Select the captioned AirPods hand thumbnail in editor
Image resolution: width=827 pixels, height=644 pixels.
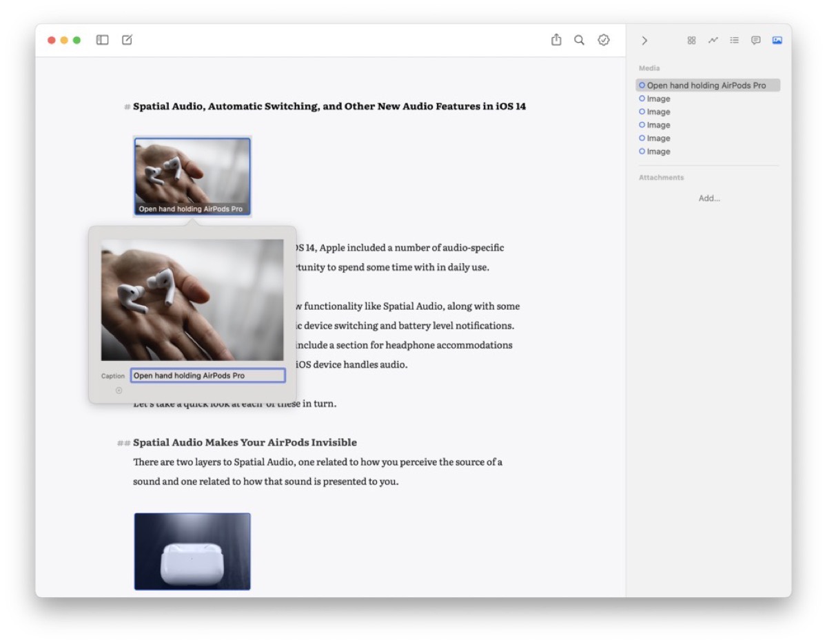pyautogui.click(x=192, y=176)
